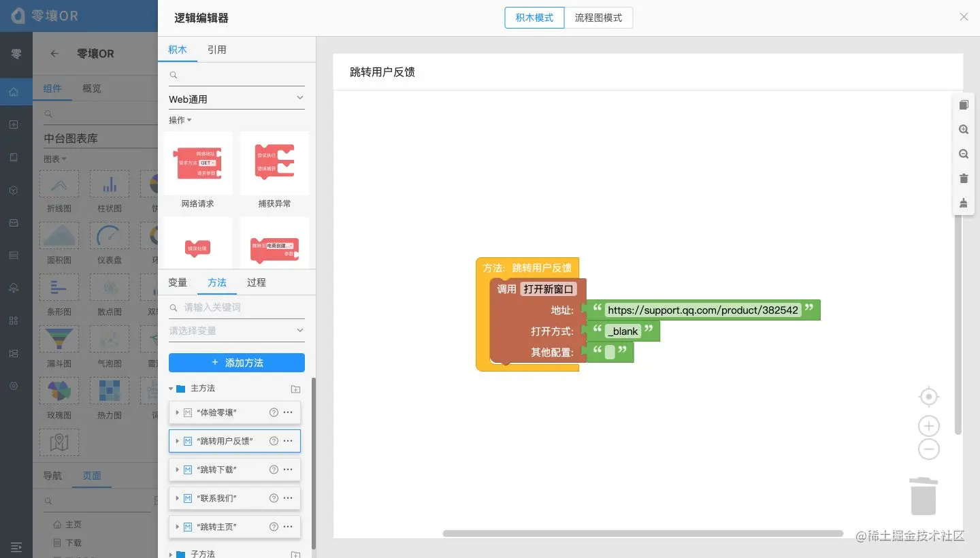Click the back arrow beside 零壤OR
The image size is (980, 558).
55,54
